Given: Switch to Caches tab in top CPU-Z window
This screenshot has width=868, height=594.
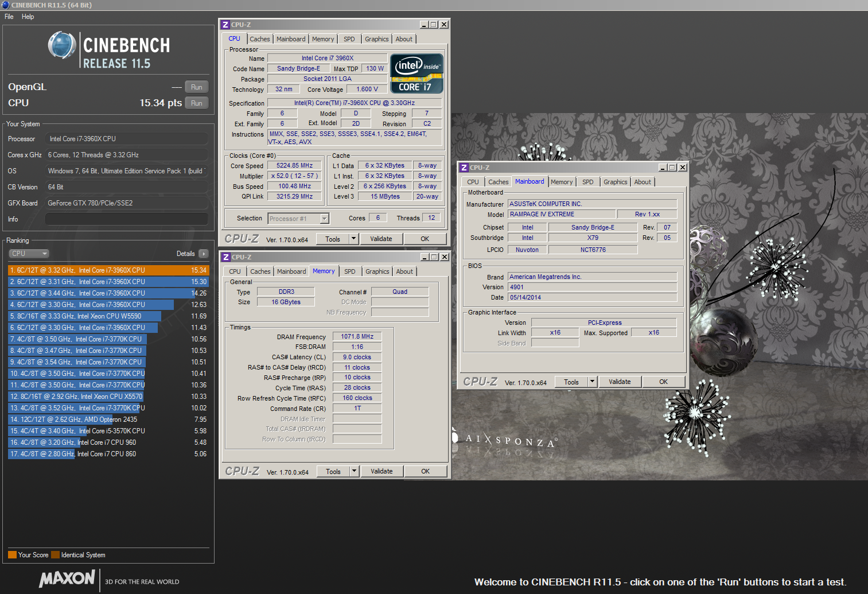Looking at the screenshot, I should point(259,39).
